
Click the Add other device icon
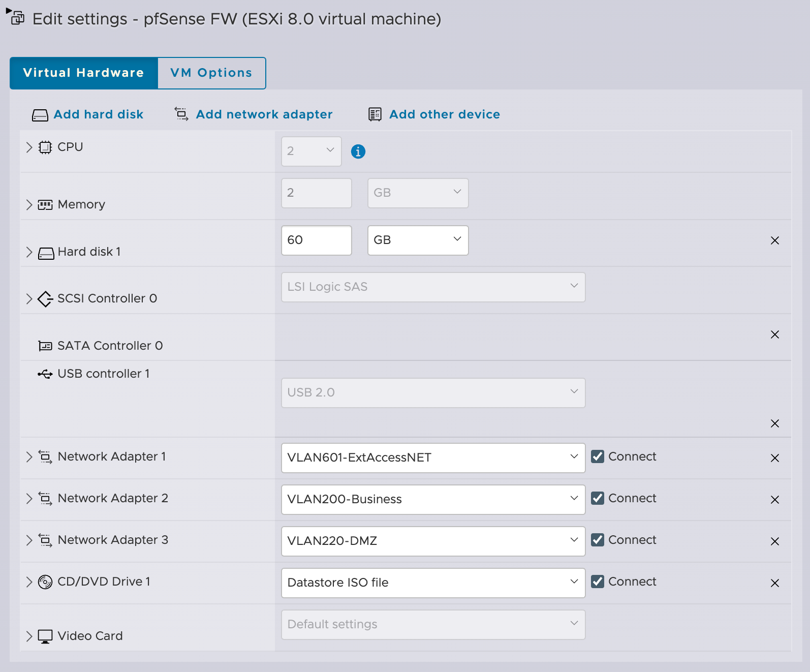[x=375, y=114]
